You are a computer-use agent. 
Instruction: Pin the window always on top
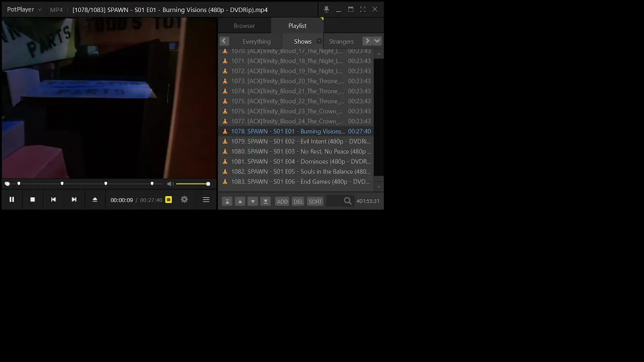(326, 9)
